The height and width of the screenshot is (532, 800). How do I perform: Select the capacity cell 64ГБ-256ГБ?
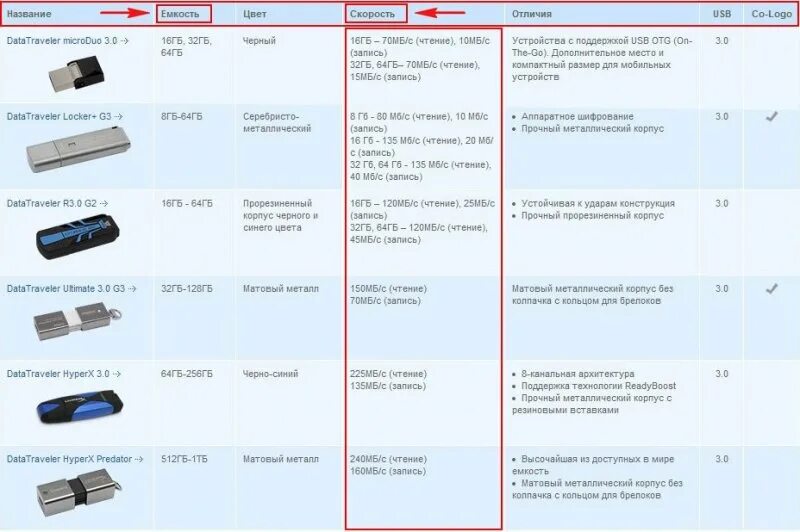[187, 373]
